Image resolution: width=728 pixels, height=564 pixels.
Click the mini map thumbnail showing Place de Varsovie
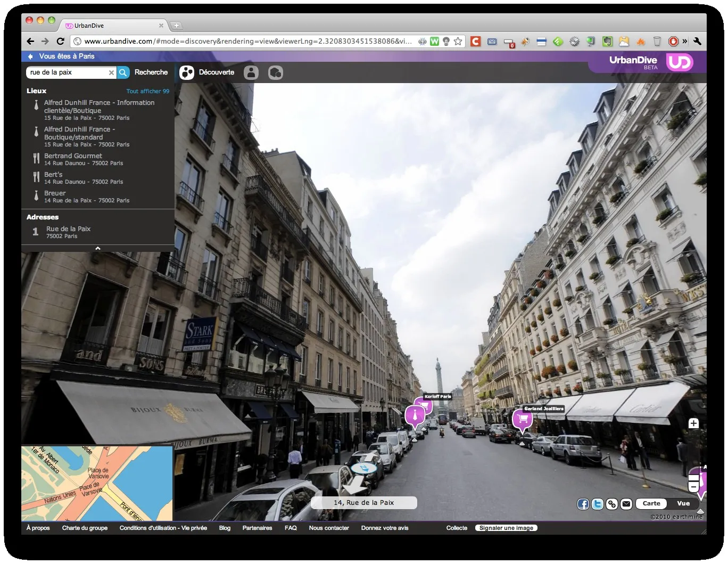click(97, 484)
